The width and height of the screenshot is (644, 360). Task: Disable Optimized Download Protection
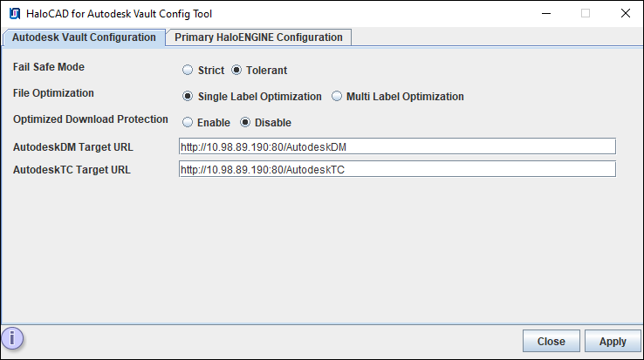245,123
